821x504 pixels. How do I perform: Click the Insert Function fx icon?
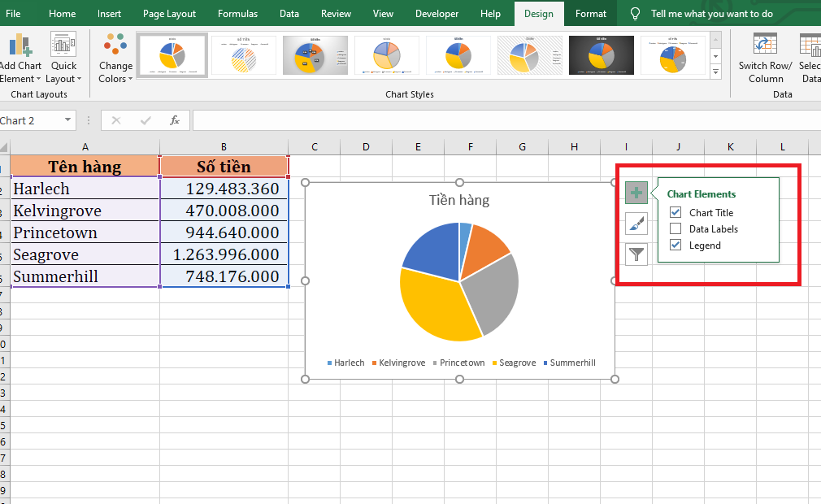(174, 120)
